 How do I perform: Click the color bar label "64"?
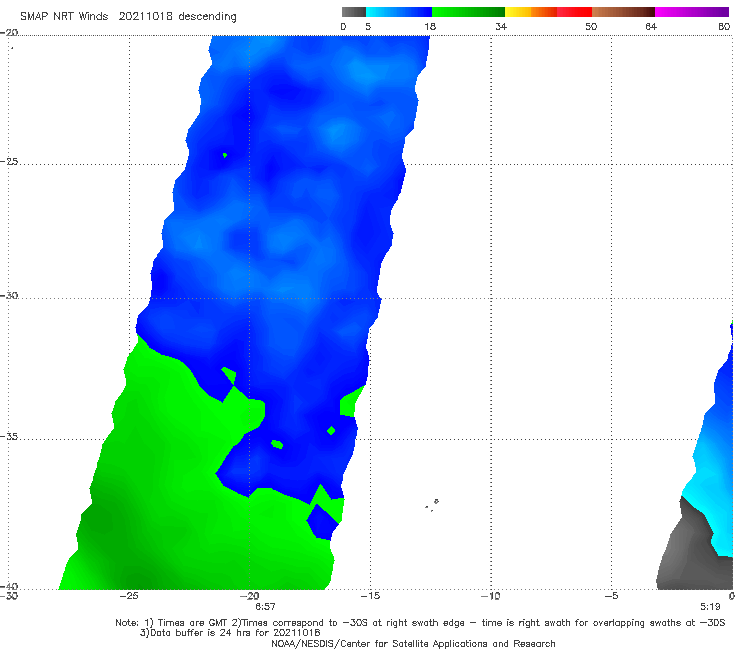pos(651,27)
